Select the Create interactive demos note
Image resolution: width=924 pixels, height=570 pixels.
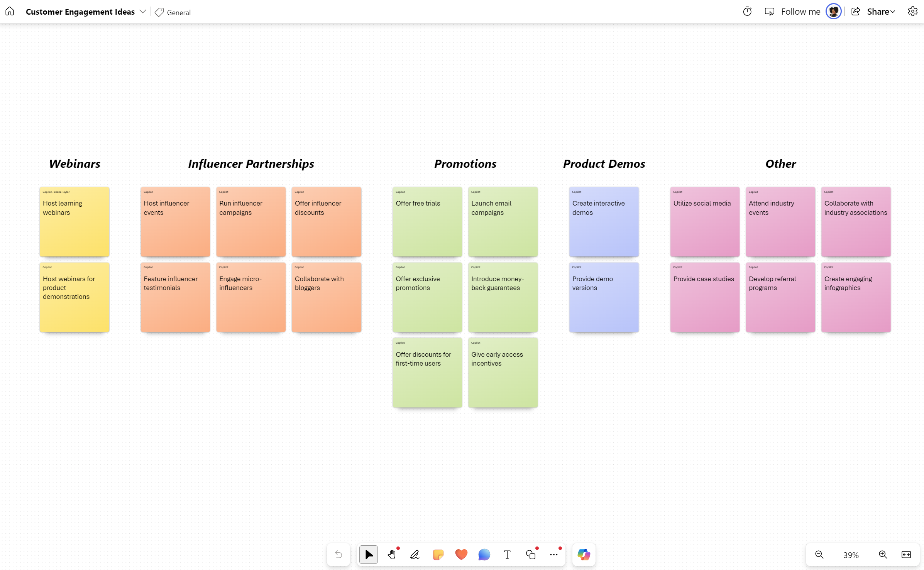[x=604, y=222]
